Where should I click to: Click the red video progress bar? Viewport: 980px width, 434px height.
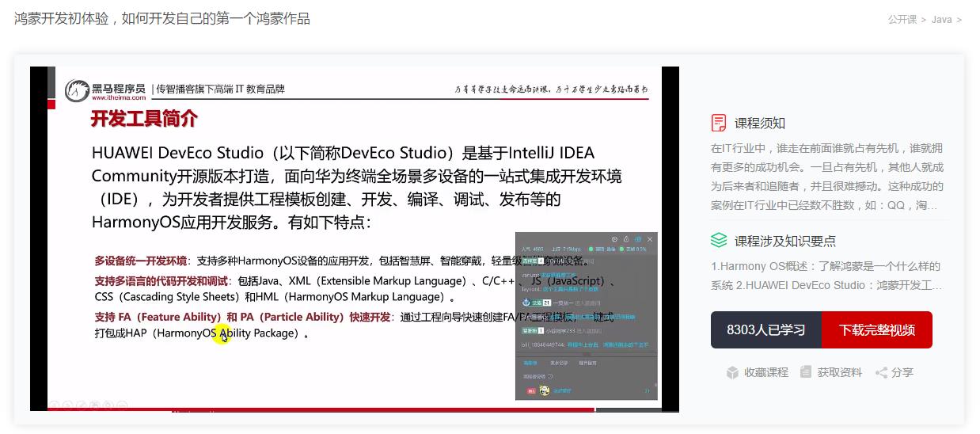[x=321, y=409]
